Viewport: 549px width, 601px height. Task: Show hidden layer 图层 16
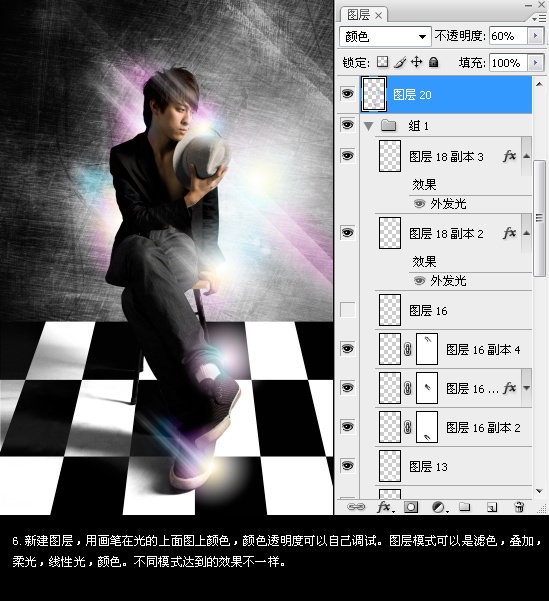pyautogui.click(x=348, y=310)
